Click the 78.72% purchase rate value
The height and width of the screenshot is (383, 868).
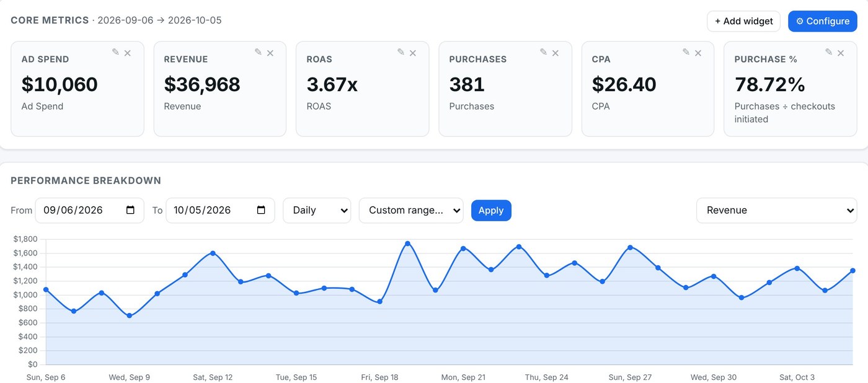[x=770, y=84]
